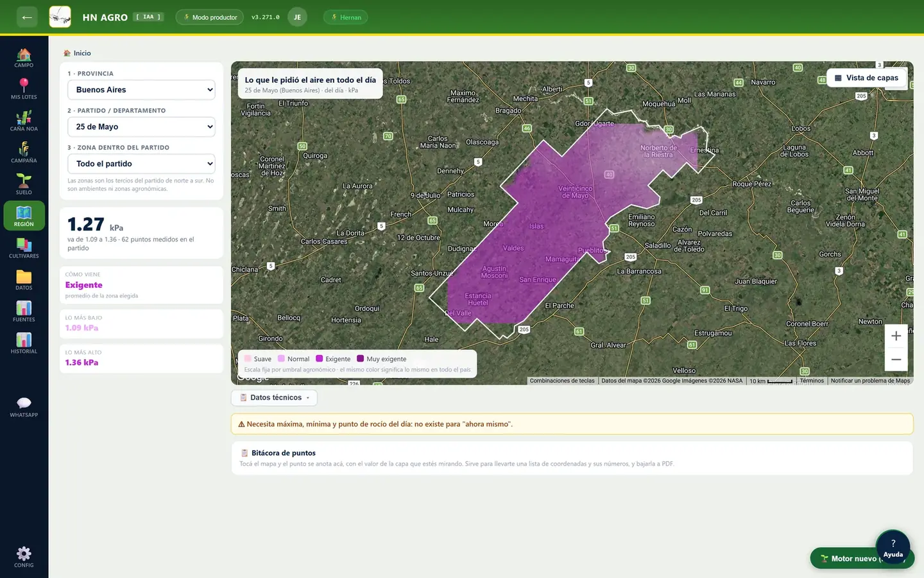This screenshot has height=578, width=924.
Task: Toggle the Modo productor switch
Action: coord(210,17)
